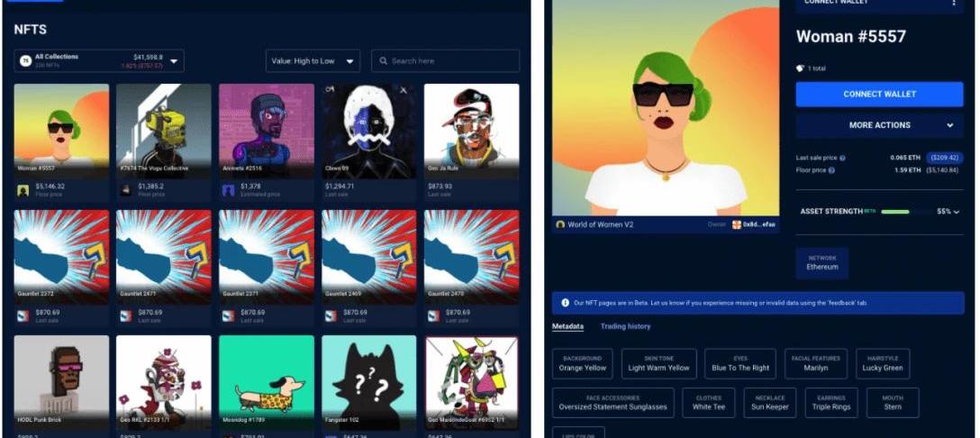Screen dimensions: 980x438
Task: Click the collection icon under Woman #5557 card
Action: tap(23, 190)
